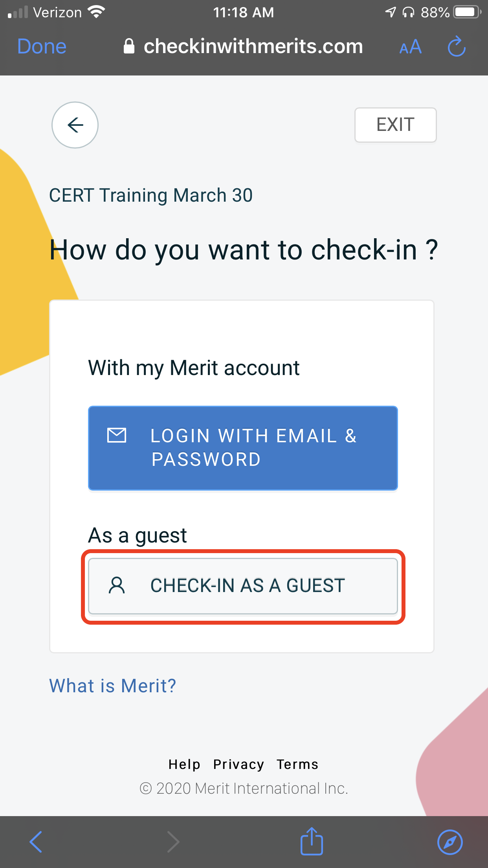This screenshot has height=868, width=488.
Task: Tap the person icon on guest button
Action: 117,585
